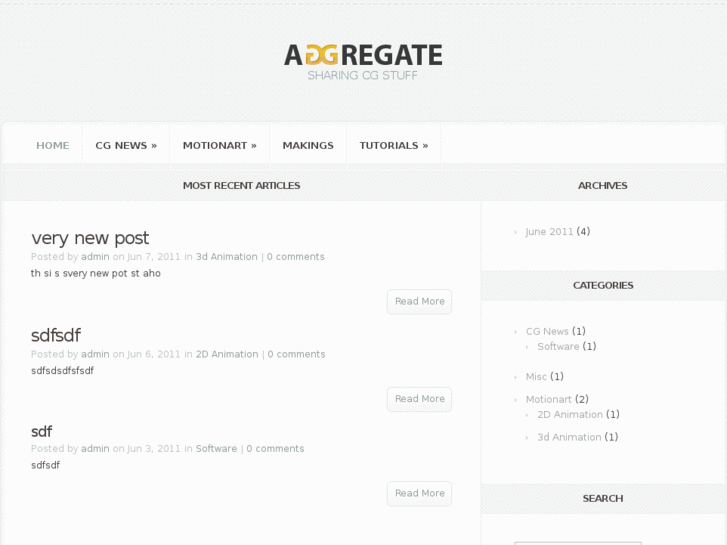Click 'sdfsdsdfsfsdf' excerpt text
727x545 pixels.
(62, 371)
